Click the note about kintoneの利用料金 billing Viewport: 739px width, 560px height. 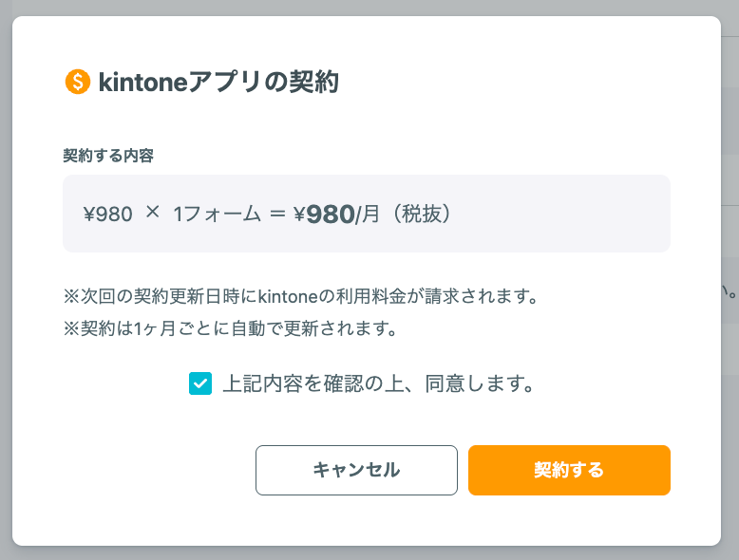pyautogui.click(x=301, y=296)
